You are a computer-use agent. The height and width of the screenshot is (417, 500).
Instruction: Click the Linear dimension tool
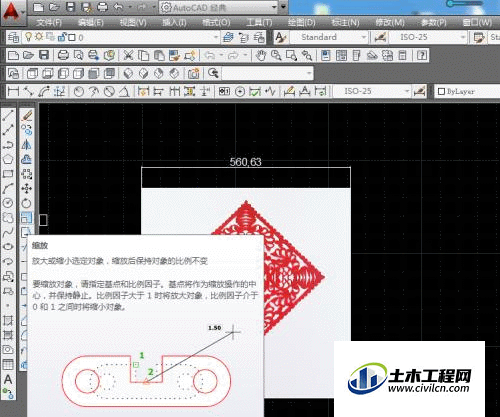(13, 91)
